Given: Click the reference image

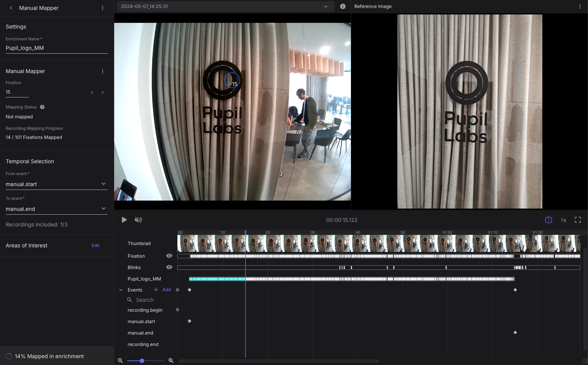Looking at the screenshot, I should [x=470, y=112].
